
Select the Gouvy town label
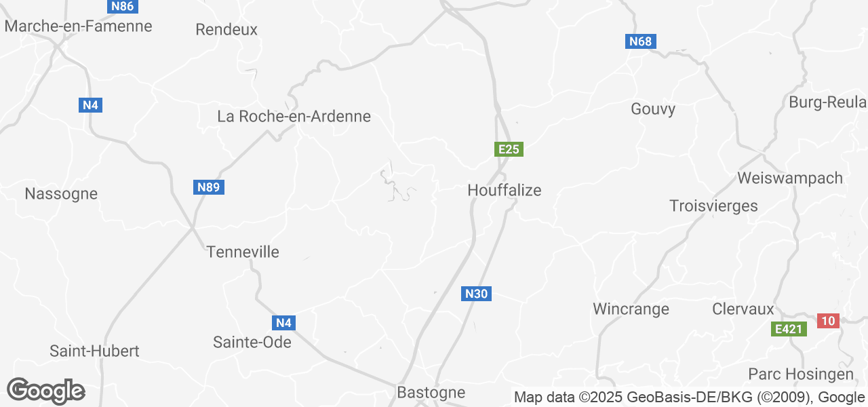pyautogui.click(x=653, y=109)
